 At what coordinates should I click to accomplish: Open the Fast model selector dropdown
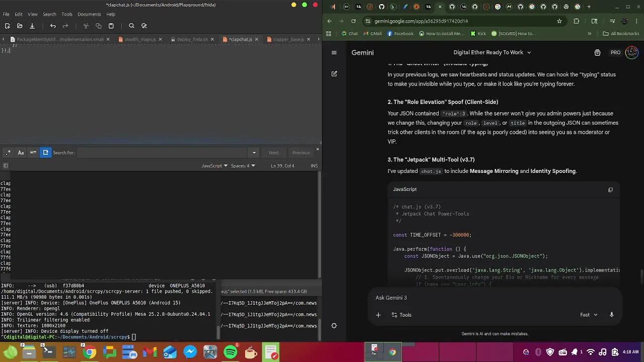(589, 315)
